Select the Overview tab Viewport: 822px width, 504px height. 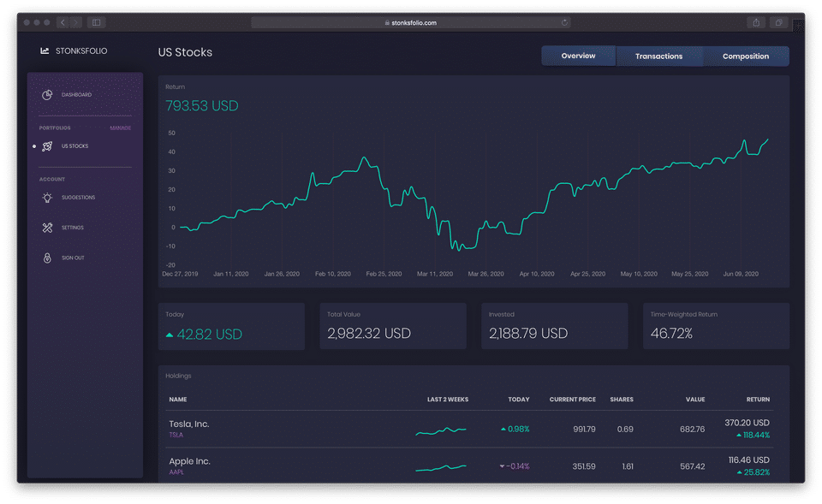point(578,56)
